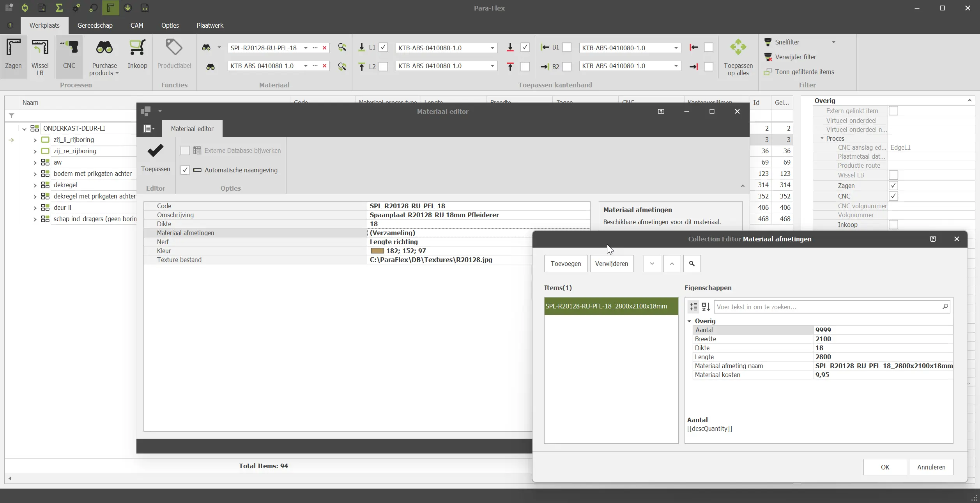The image size is (980, 503).
Task: Sort properties alphabetically in Eigenschappen
Action: click(x=706, y=307)
